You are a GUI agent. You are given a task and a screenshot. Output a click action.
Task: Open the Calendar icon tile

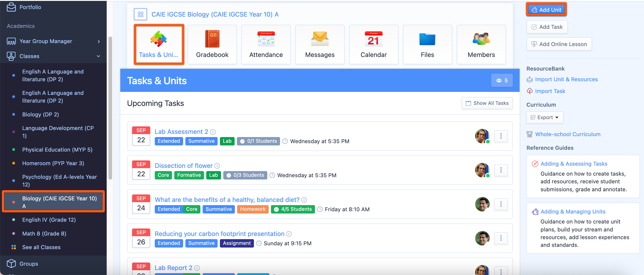(373, 44)
